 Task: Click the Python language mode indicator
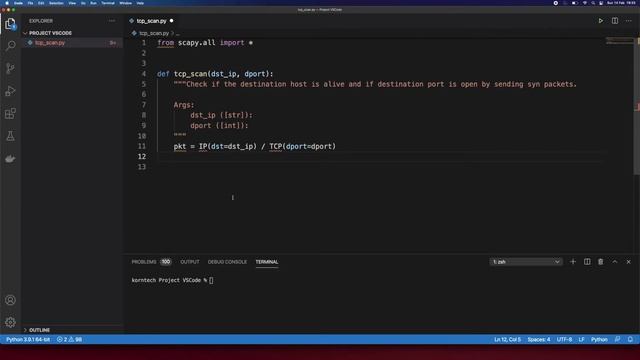click(599, 340)
